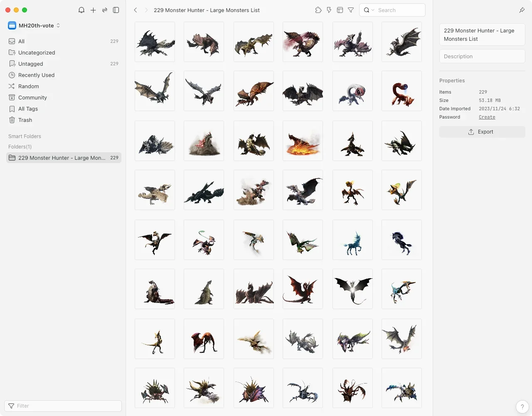The height and width of the screenshot is (416, 532).
Task: Expand the MH20th-vote library switcher
Action: coord(34,25)
